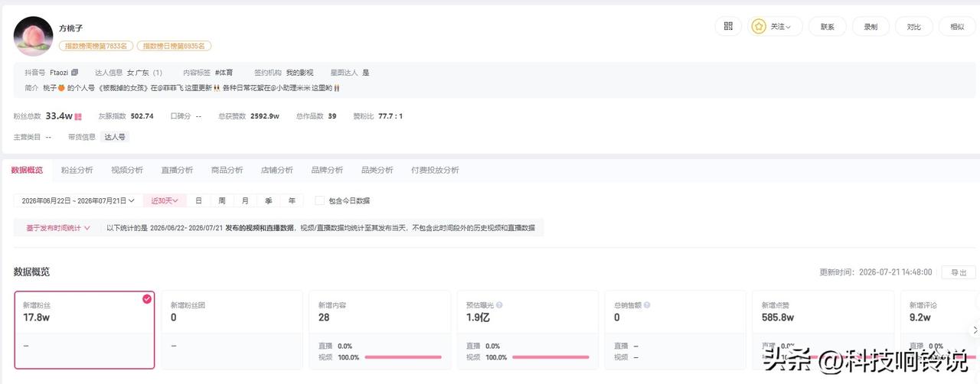Click the pink fan chart icon beside 33.4w
The height and width of the screenshot is (384, 980).
click(x=78, y=117)
